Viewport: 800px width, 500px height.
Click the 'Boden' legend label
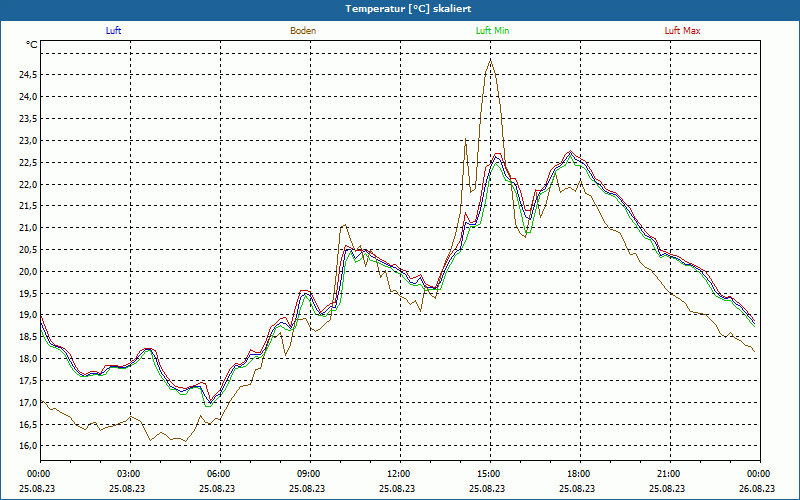[303, 31]
